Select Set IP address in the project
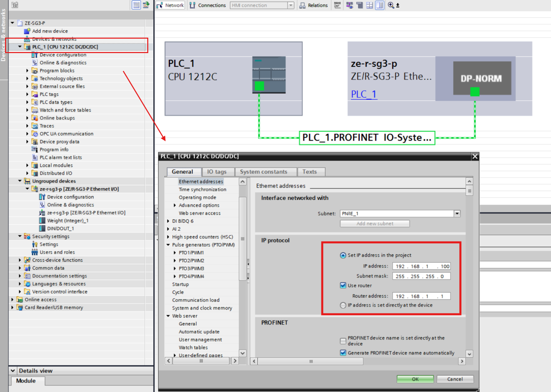 (343, 255)
